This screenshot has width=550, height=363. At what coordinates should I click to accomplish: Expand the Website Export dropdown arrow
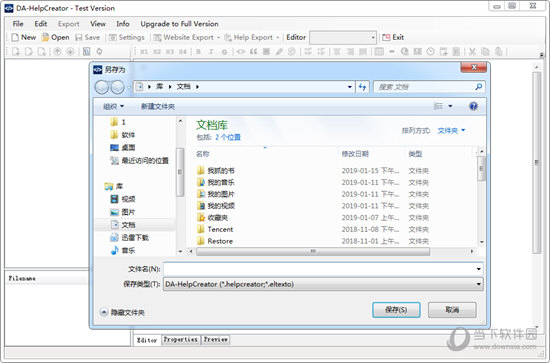[218, 37]
